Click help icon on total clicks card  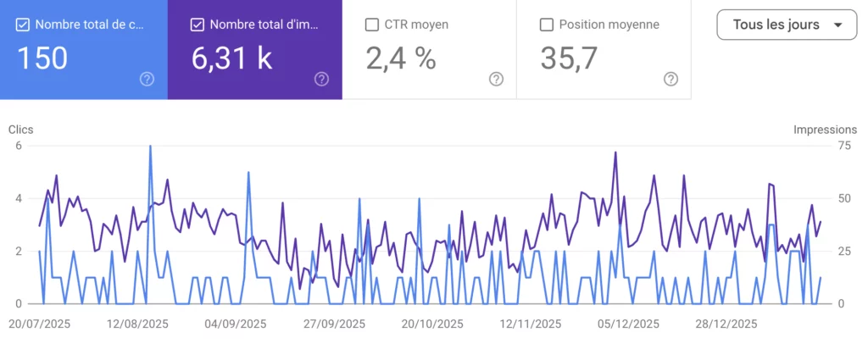click(147, 79)
